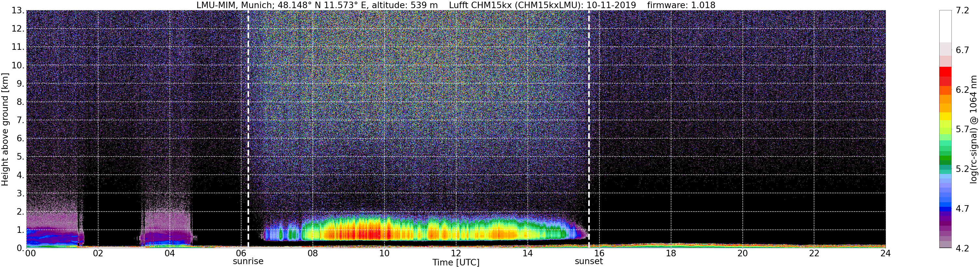Click the y-axis tick label '9.'
The width and height of the screenshot is (980, 269).
pos(21,84)
